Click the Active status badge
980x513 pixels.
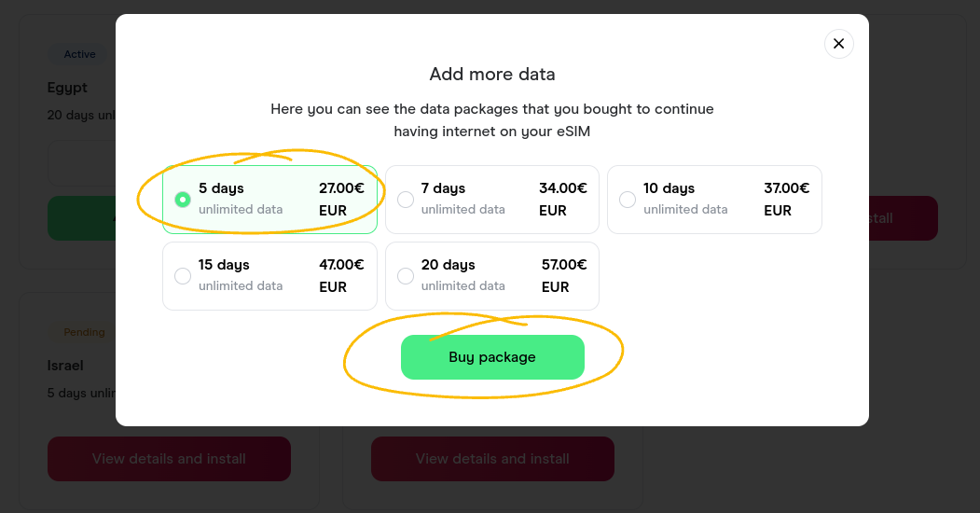(80, 54)
